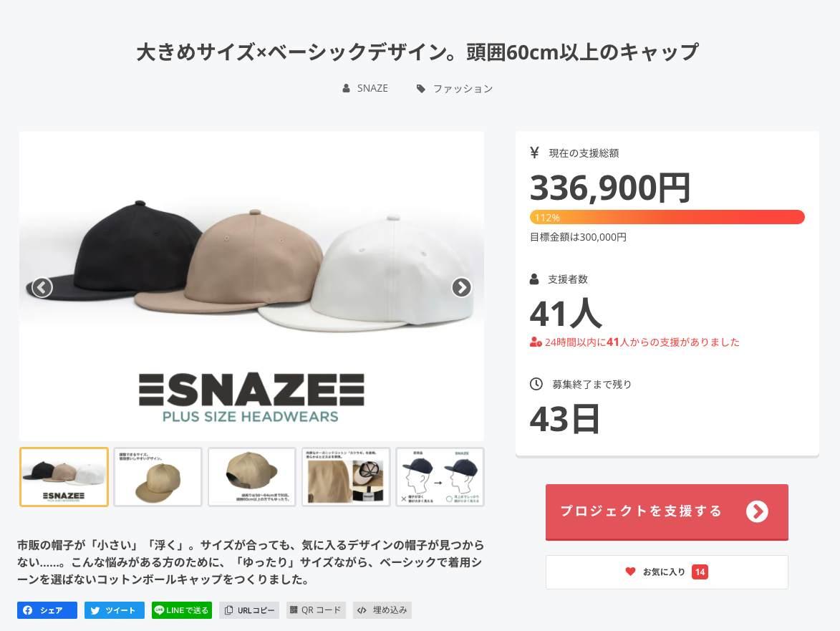The width and height of the screenshot is (840, 631).
Task: Click the main SNAZE caps image
Action: (252, 286)
